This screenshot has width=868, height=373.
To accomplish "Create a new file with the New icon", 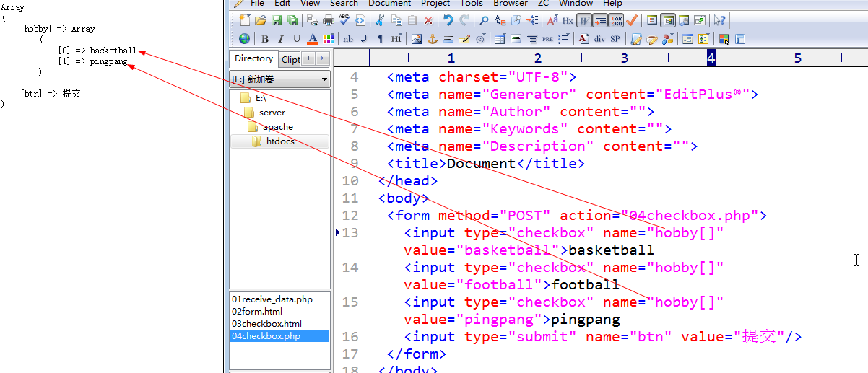I will [x=244, y=20].
